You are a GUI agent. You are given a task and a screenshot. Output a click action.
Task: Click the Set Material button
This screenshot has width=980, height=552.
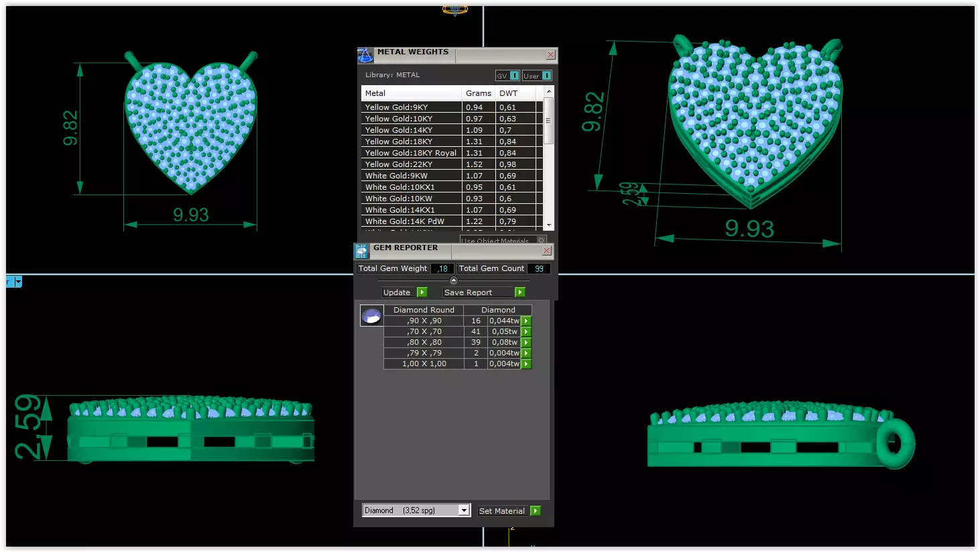tap(509, 511)
